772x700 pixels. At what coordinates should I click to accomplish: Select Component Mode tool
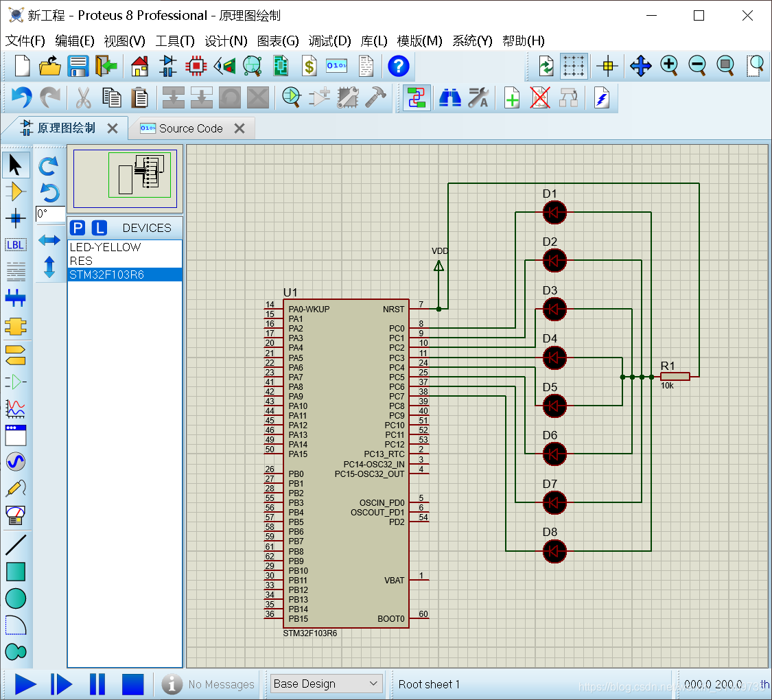point(16,191)
